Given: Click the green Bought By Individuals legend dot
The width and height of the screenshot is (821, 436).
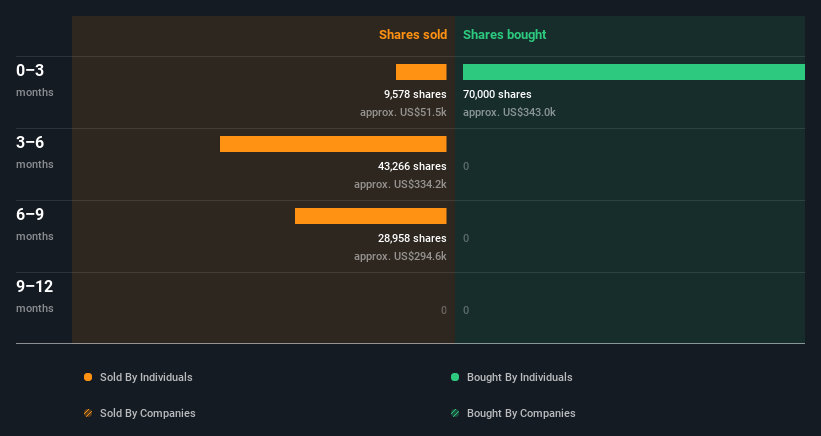Looking at the screenshot, I should click(455, 377).
